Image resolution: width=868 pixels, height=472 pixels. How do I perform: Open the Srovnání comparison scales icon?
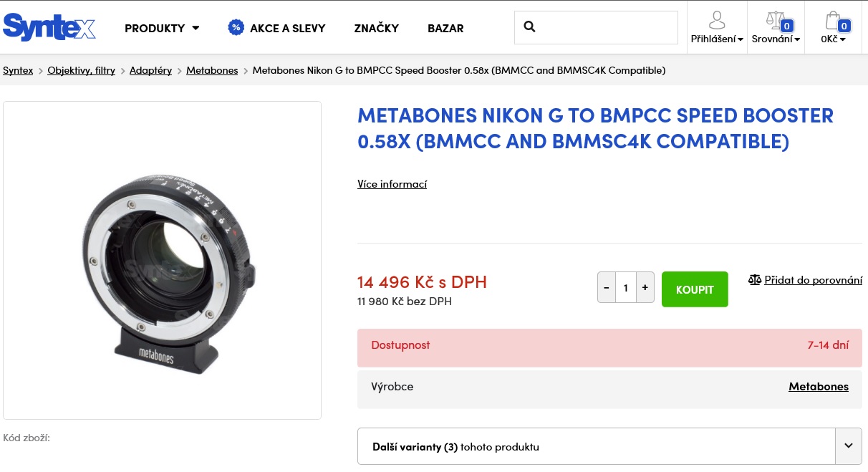coord(776,20)
